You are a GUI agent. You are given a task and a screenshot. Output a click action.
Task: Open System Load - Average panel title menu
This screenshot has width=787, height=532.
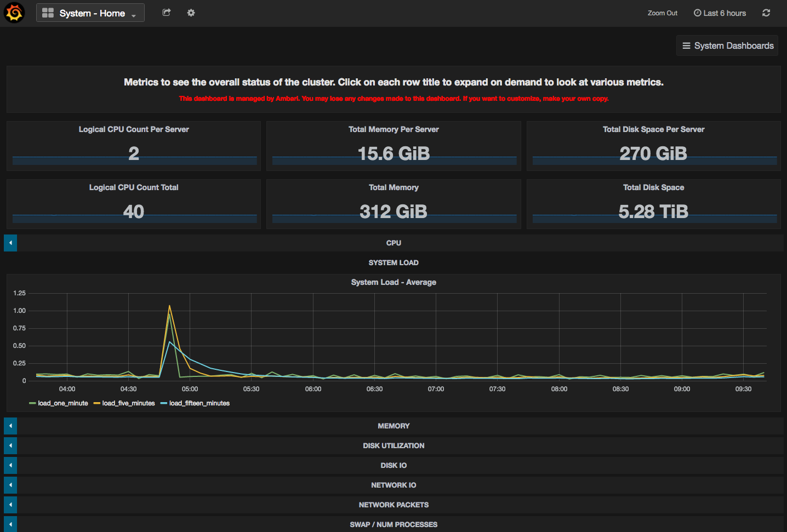(x=394, y=282)
